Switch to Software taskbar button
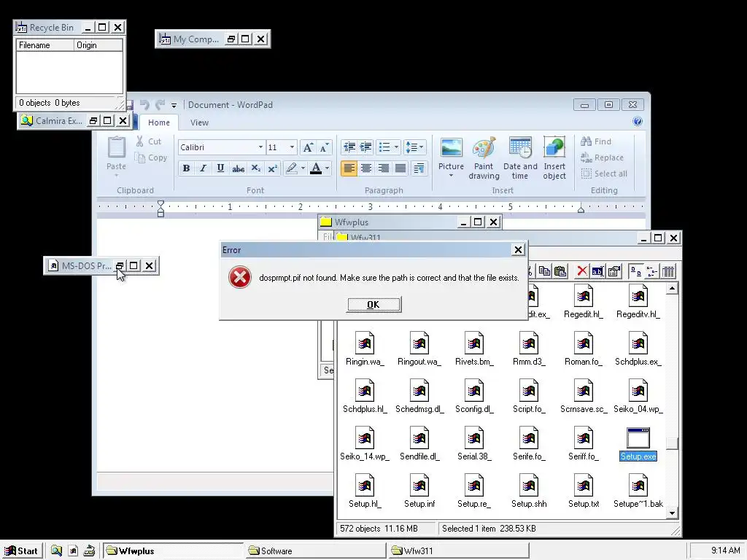Screen dimensions: 747x560 coord(315,551)
